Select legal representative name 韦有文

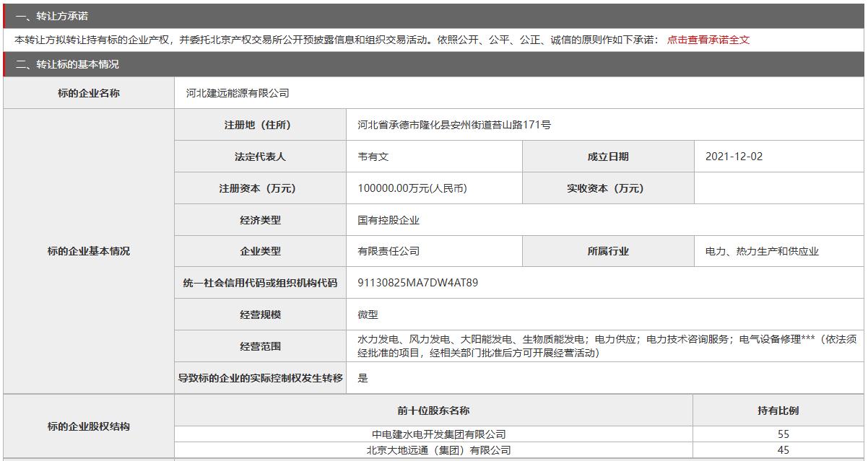373,157
